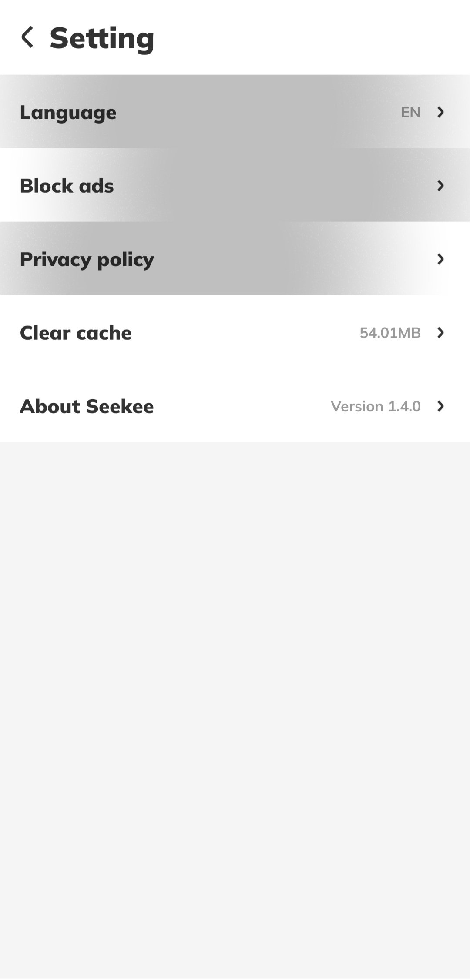Tap the Setting page title
Image resolution: width=470 pixels, height=980 pixels.
(x=102, y=38)
